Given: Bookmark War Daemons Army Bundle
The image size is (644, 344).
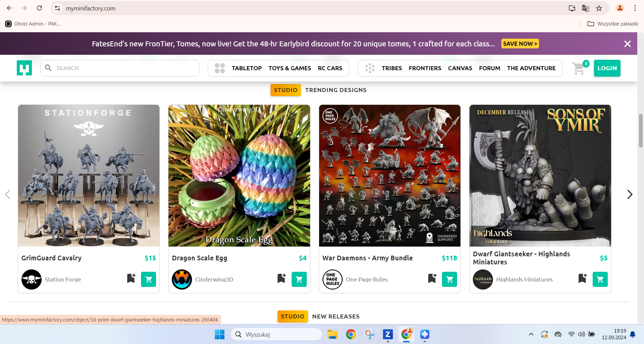Looking at the screenshot, I should coord(432,278).
